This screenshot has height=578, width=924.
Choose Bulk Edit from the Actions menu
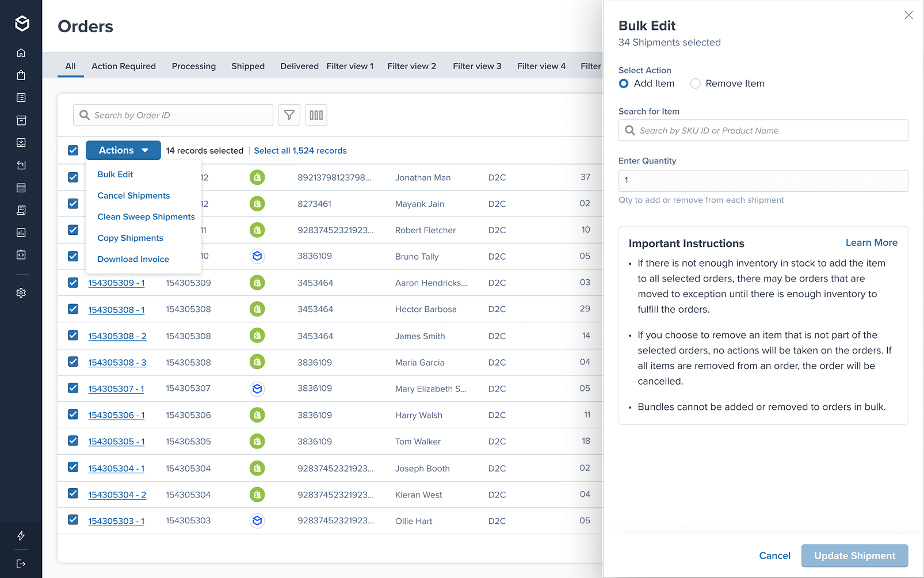coord(115,174)
